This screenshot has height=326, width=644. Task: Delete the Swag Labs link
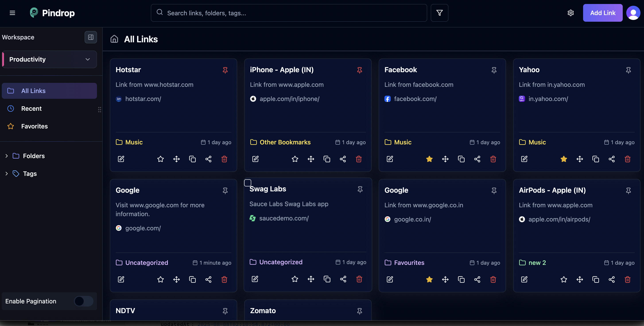click(359, 279)
